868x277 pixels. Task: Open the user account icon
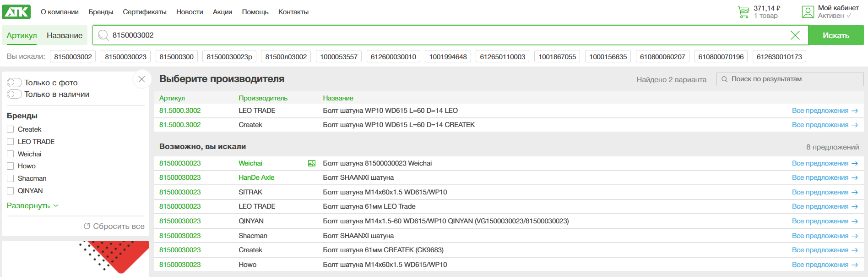pos(808,12)
